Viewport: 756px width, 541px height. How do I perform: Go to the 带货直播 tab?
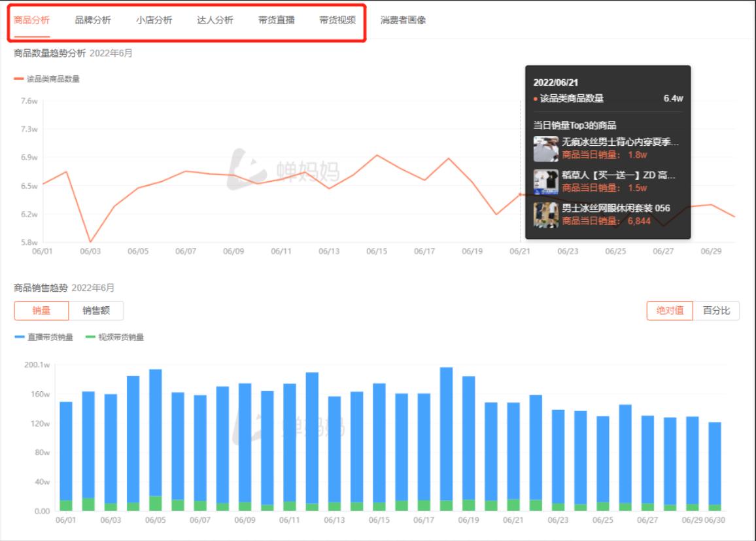(x=276, y=20)
